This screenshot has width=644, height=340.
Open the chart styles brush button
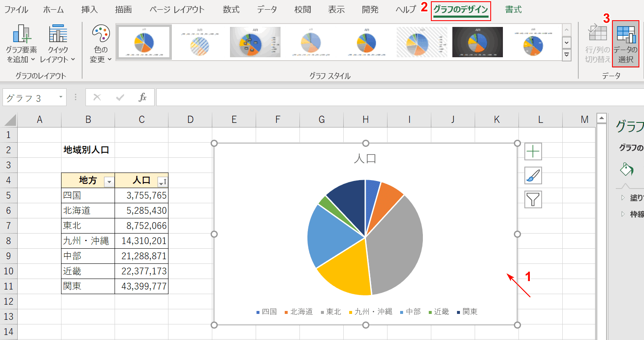coord(533,175)
